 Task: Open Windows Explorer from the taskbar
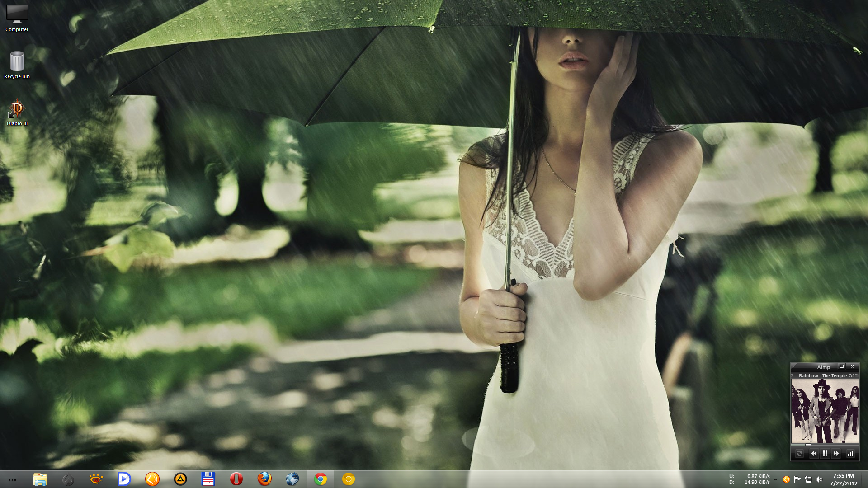coord(40,479)
